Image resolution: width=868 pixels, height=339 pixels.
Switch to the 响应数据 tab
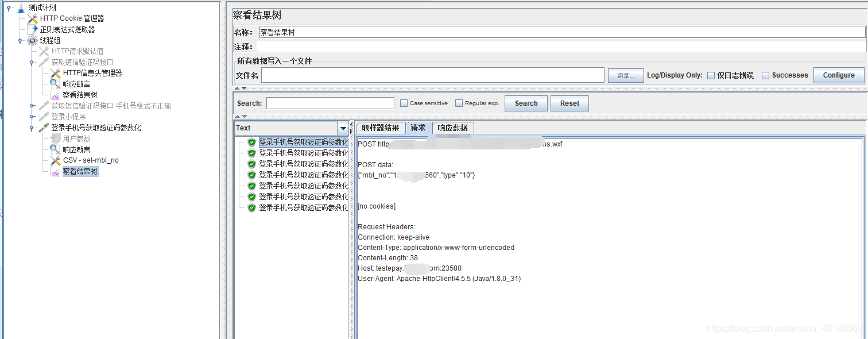pos(454,128)
